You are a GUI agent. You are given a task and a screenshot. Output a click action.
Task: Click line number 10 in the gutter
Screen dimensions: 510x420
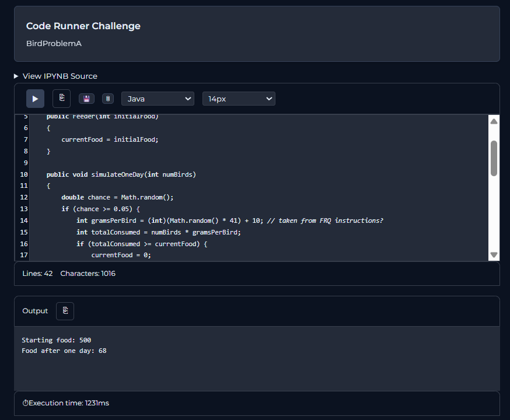click(24, 174)
